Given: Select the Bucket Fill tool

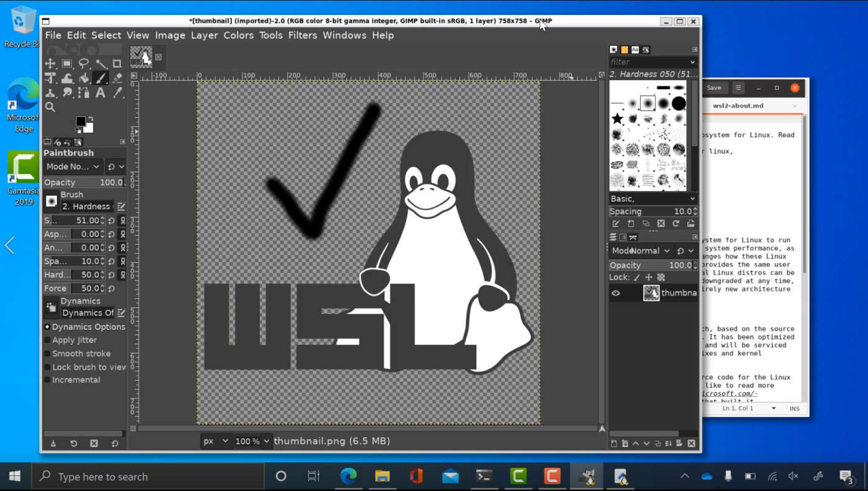Looking at the screenshot, I should pyautogui.click(x=84, y=78).
